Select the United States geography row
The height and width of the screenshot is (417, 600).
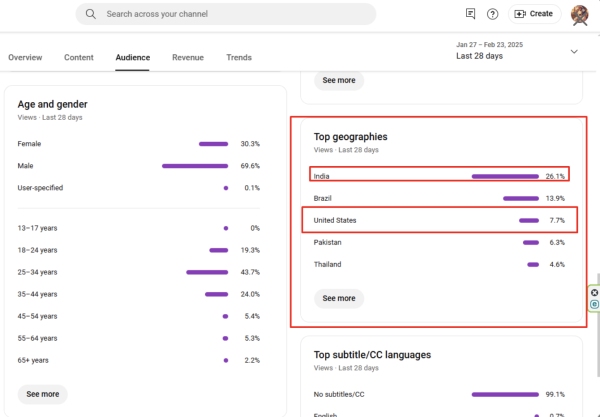pos(438,220)
